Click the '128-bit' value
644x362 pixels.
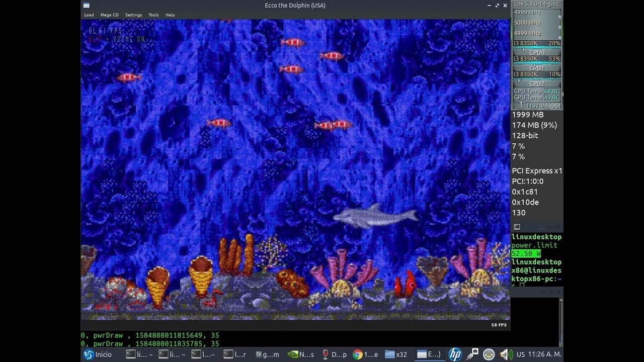(525, 136)
